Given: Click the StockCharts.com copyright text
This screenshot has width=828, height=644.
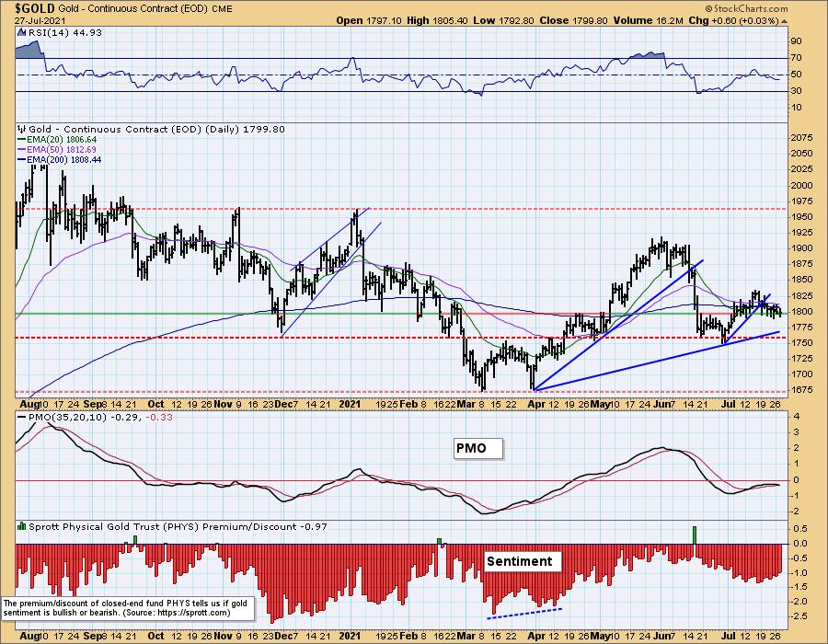Looking at the screenshot, I should pos(746,8).
